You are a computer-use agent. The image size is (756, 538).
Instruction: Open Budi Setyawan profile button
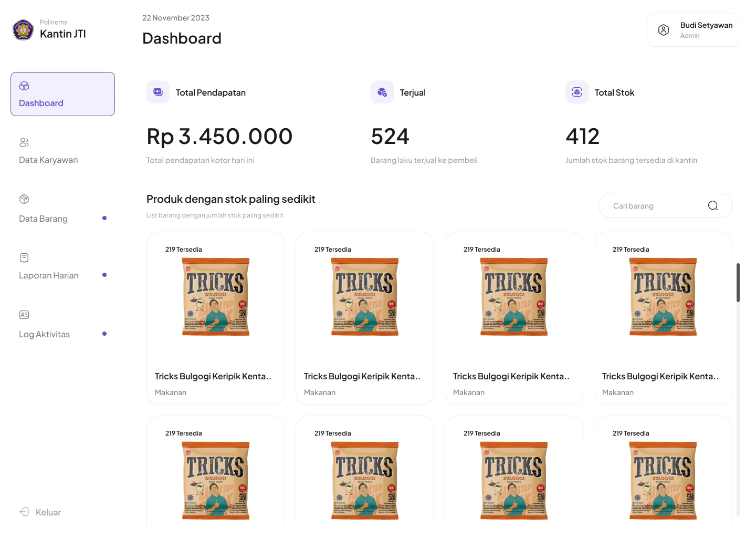693,30
